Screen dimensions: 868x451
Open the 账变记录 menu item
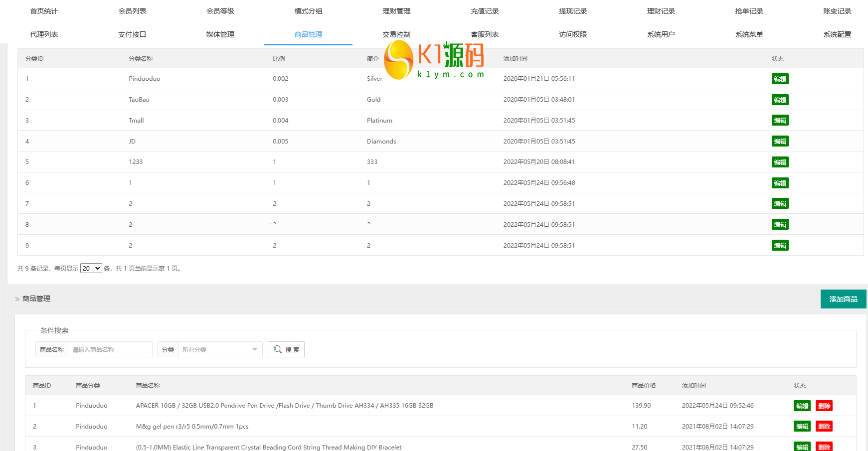(837, 11)
